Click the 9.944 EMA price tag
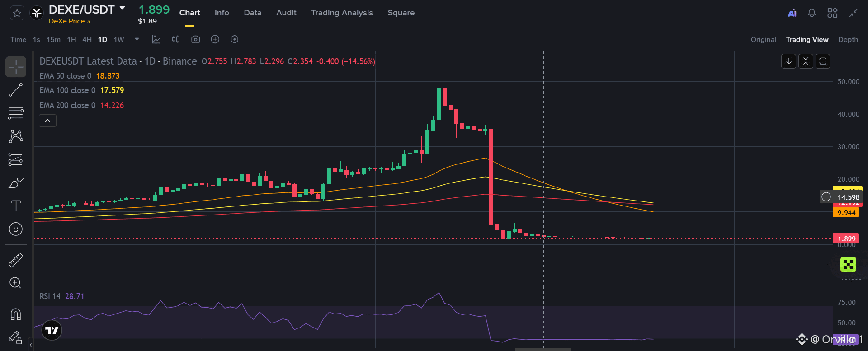The height and width of the screenshot is (351, 868). (846, 212)
